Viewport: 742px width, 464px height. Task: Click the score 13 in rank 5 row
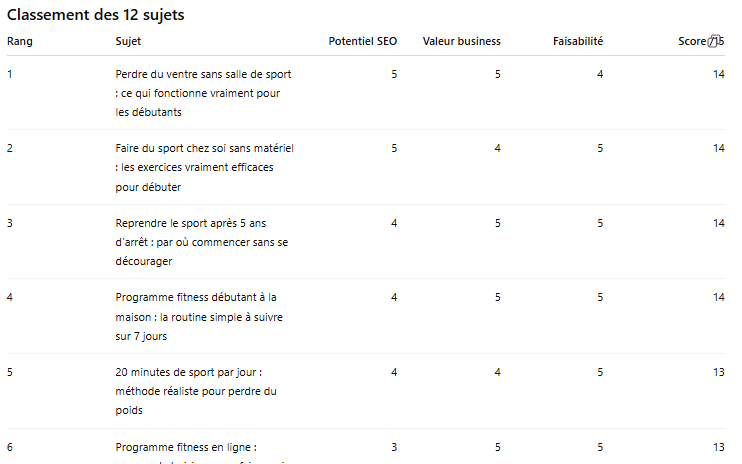(718, 372)
